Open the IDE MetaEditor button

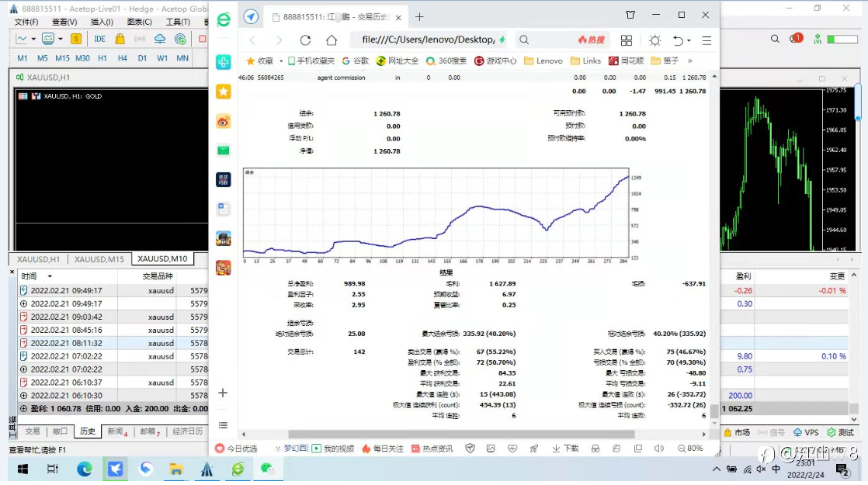tap(99, 39)
